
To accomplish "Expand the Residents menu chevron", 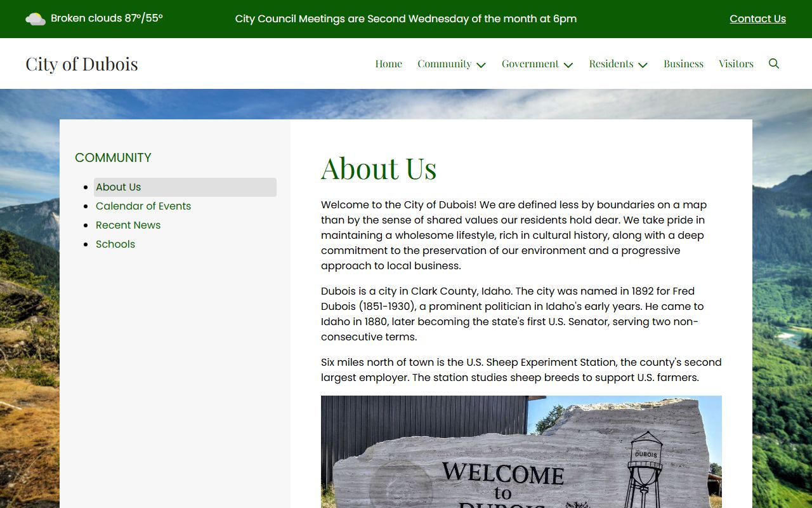I will [x=643, y=65].
